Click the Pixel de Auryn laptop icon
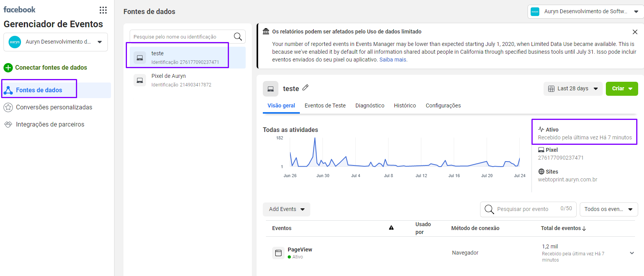Image resolution: width=644 pixels, height=276 pixels. coord(140,80)
